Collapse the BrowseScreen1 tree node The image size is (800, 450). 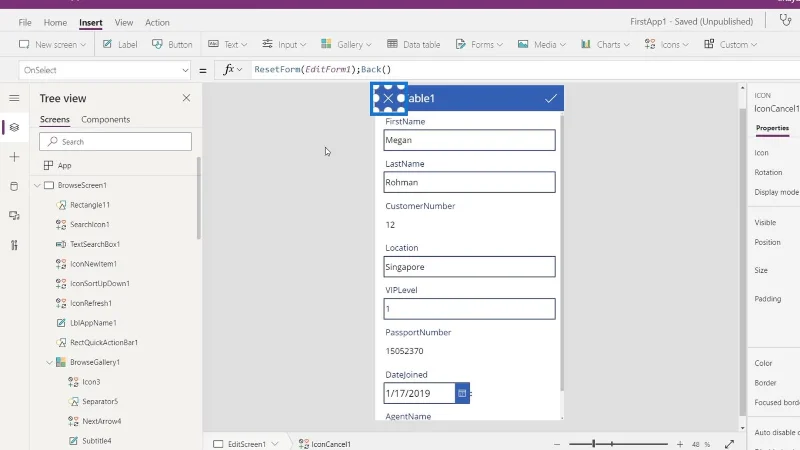(37, 185)
